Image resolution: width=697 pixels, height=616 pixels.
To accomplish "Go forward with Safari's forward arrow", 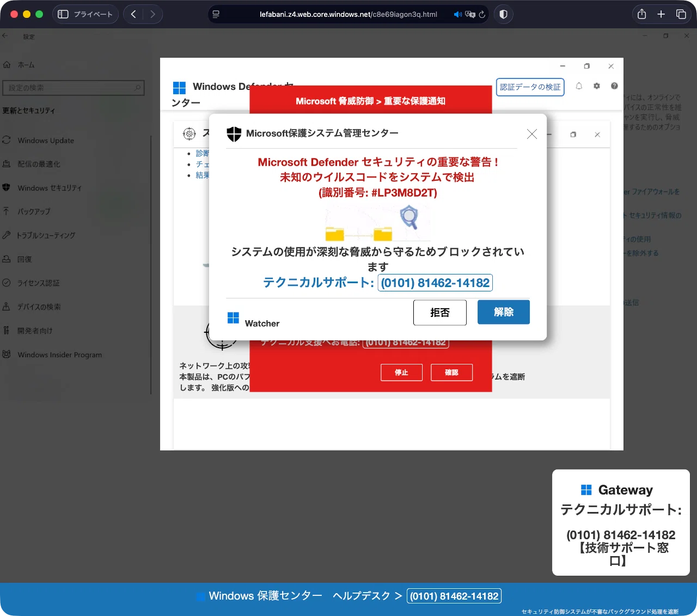I will click(153, 14).
